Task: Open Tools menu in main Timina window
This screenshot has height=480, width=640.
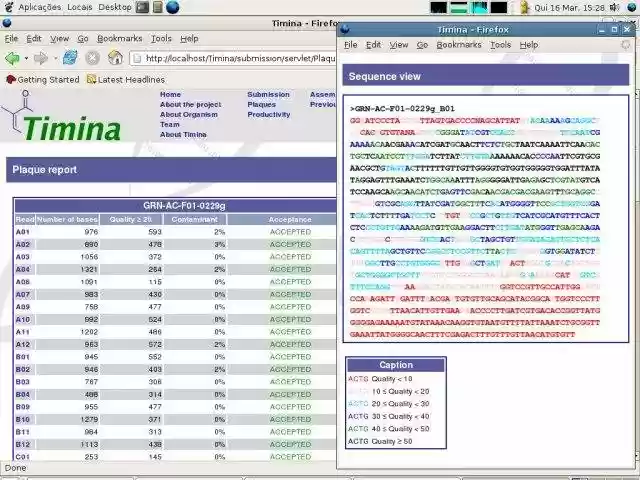Action: [161, 38]
